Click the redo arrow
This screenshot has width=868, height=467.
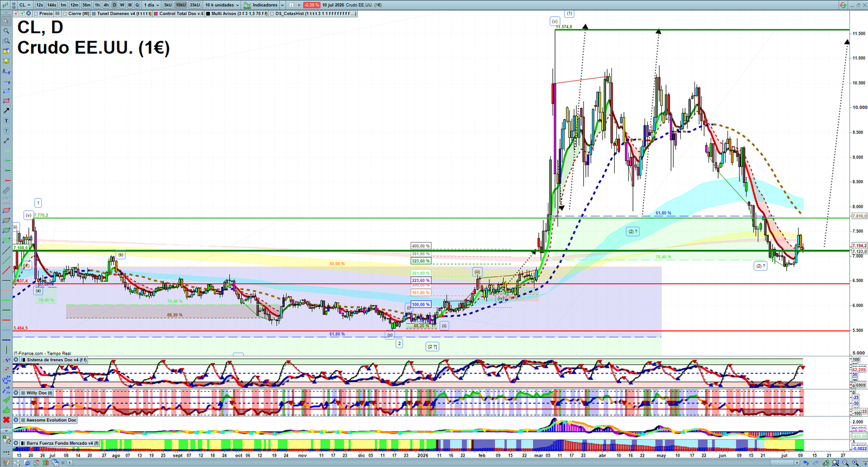816,463
